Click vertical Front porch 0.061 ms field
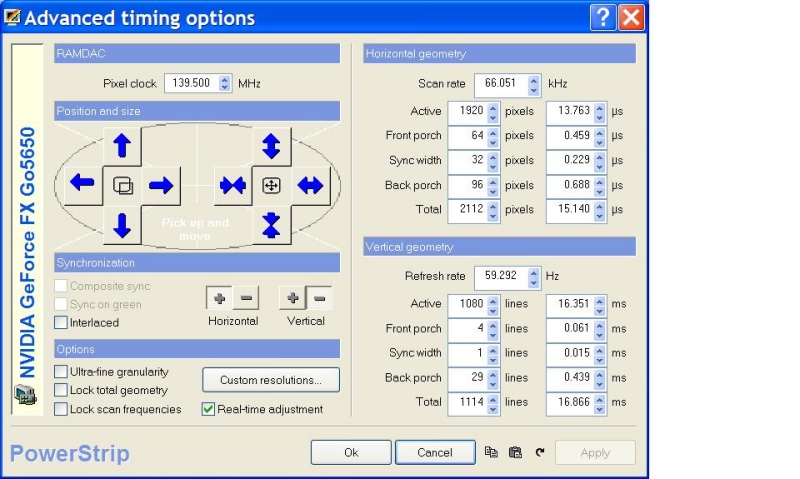Image resolution: width=800 pixels, height=479 pixels. pyautogui.click(x=571, y=330)
